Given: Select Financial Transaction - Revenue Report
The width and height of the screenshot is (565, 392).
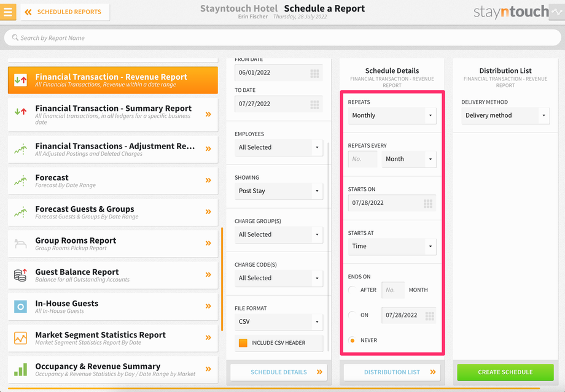Looking at the screenshot, I should [x=113, y=80].
